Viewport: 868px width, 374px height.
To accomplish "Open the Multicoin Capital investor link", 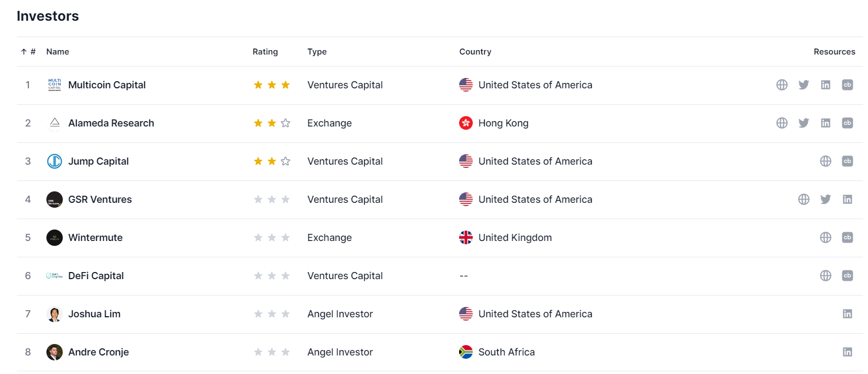I will [106, 85].
